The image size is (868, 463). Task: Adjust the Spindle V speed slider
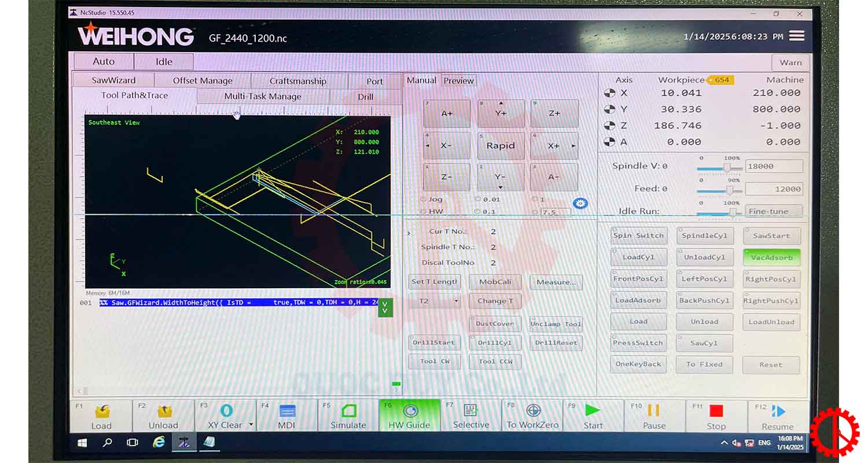point(726,167)
